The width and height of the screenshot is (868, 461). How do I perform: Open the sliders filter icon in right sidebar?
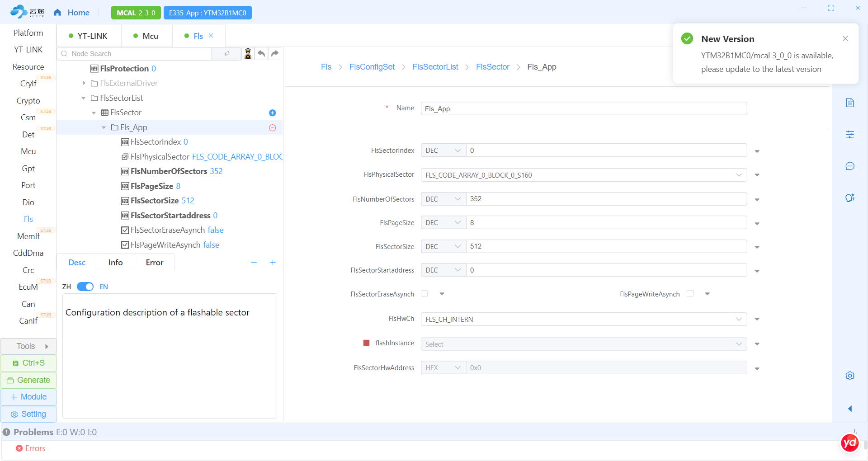[850, 134]
